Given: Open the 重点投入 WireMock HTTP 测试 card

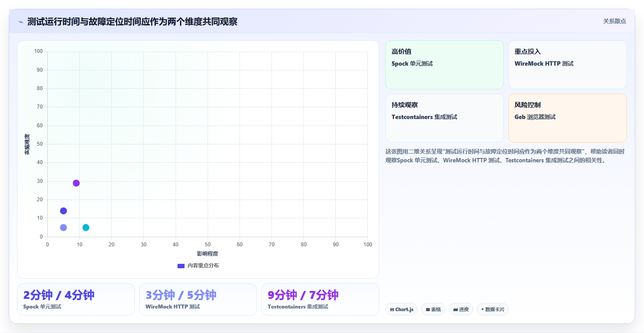Looking at the screenshot, I should coord(567,65).
